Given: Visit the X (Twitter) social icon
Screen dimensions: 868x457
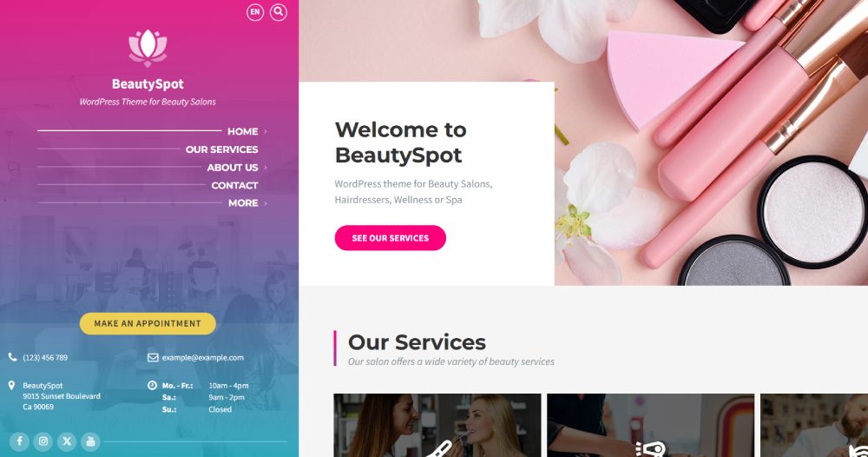Looking at the screenshot, I should pyautogui.click(x=67, y=441).
